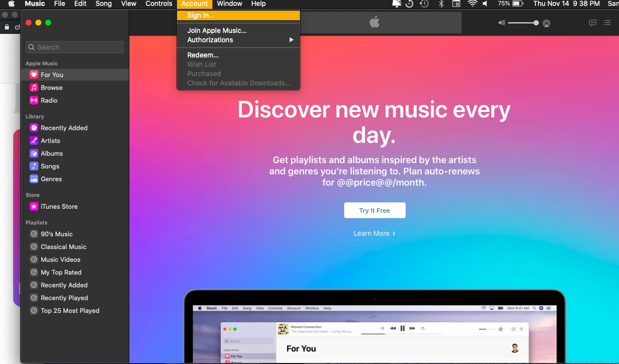Show lyrics speech bubble icon
Viewport: 619px width, 364px height.
(593, 23)
